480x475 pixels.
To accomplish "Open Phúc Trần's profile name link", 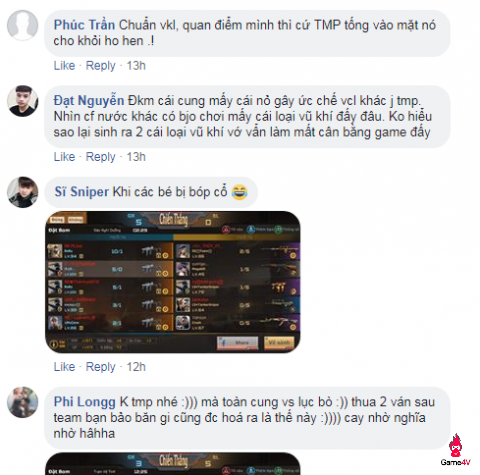I will tap(84, 25).
